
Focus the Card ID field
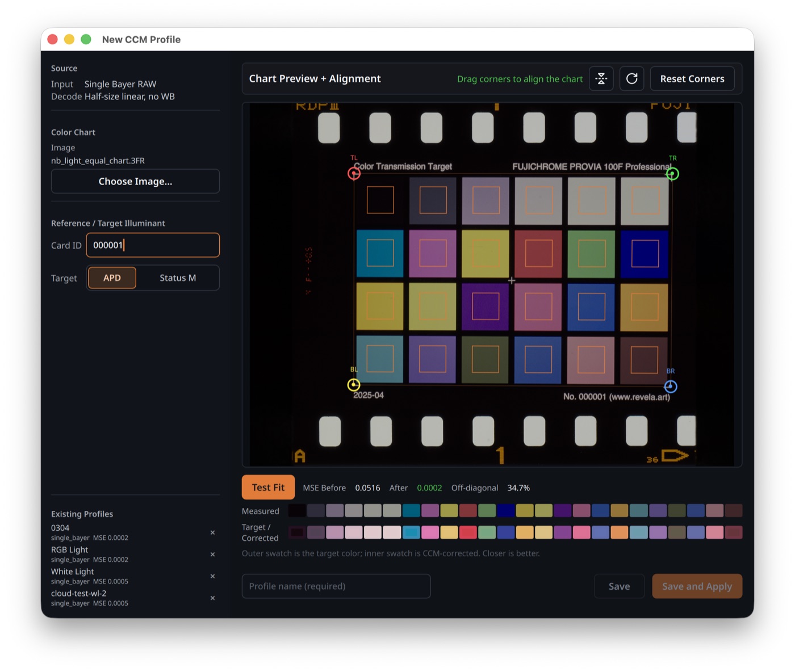pos(153,245)
